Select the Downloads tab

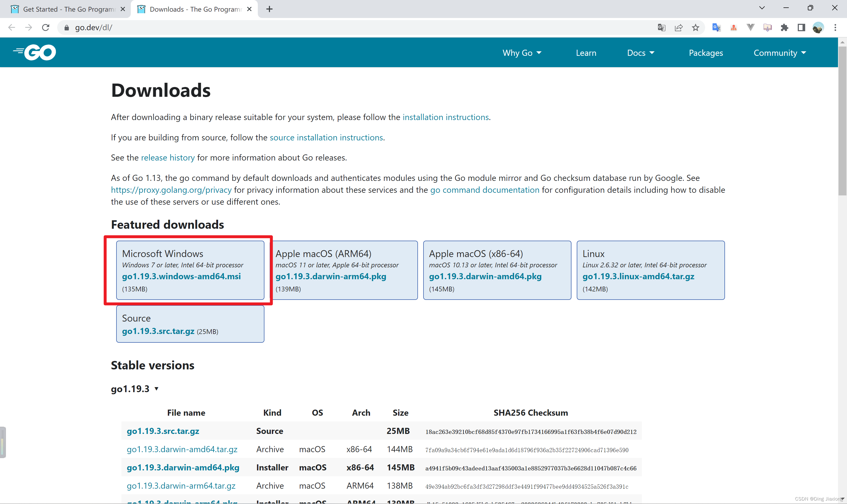[x=195, y=9]
